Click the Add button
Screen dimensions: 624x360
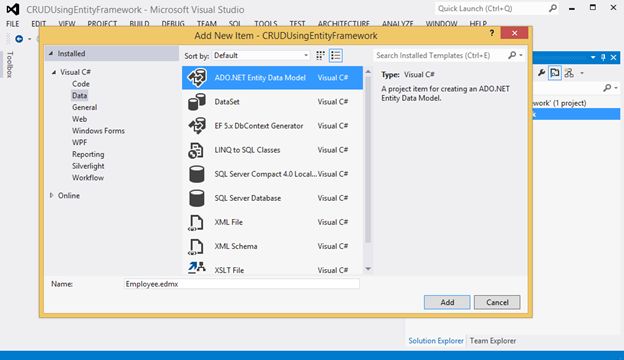point(447,302)
